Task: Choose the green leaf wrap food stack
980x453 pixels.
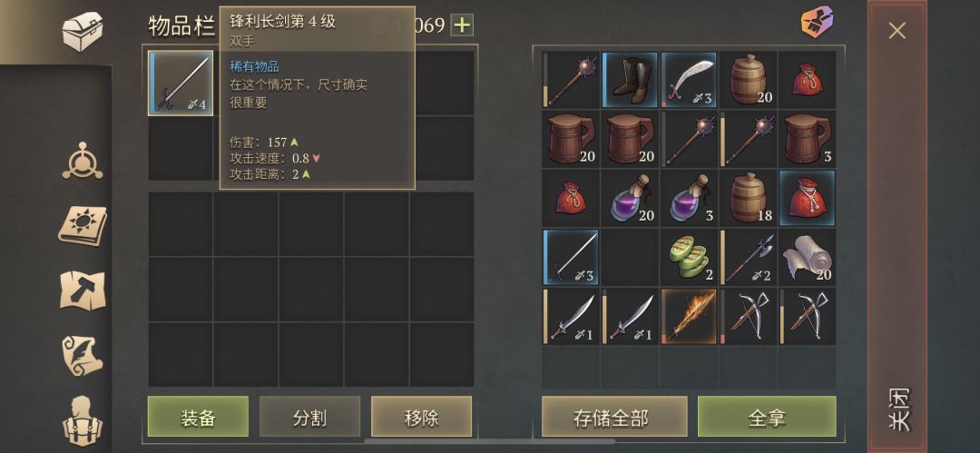Action: (688, 257)
